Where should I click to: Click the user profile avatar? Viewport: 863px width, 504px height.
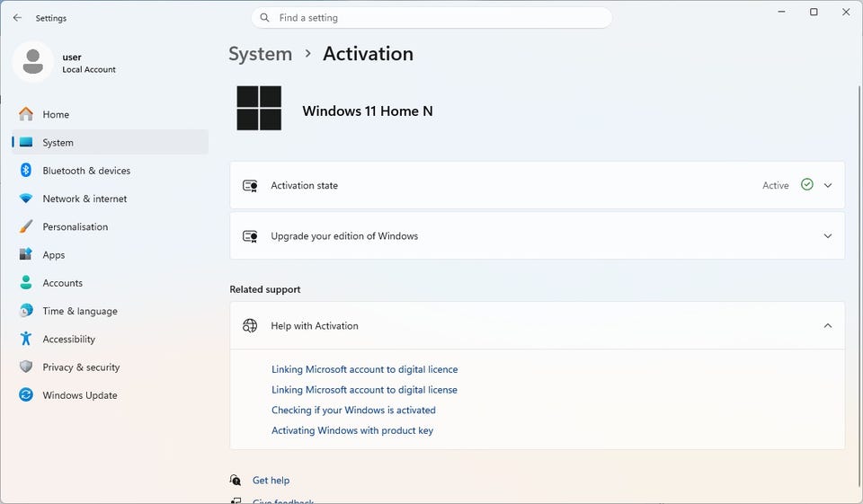tap(33, 62)
